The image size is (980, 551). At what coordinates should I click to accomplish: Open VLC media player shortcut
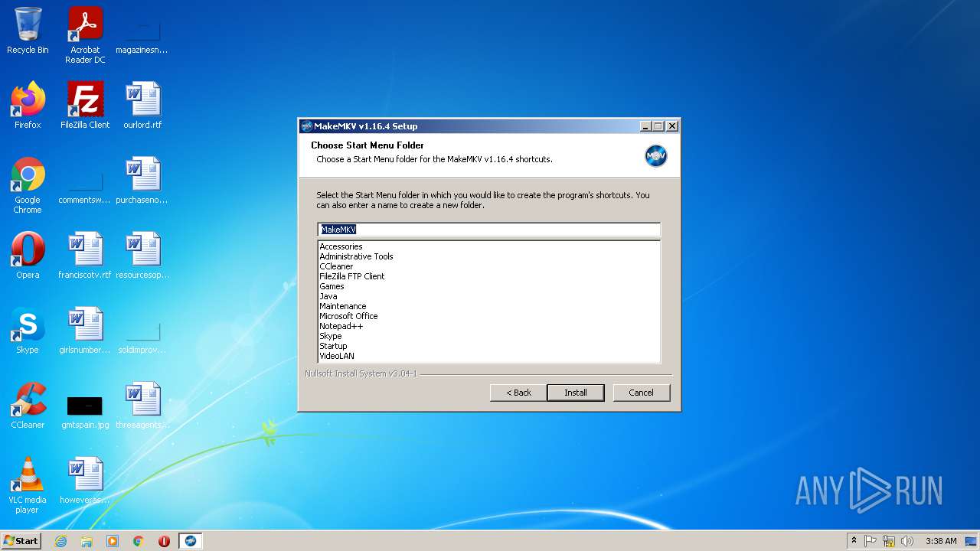pos(28,485)
